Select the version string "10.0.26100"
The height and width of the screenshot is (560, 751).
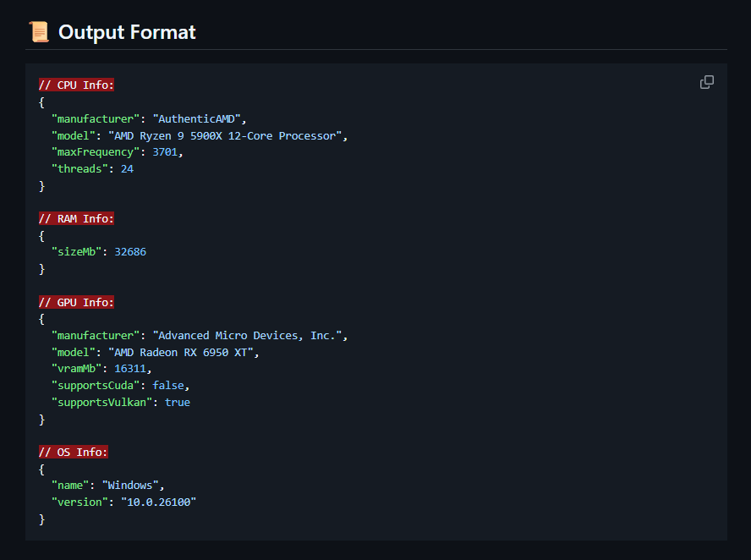(x=158, y=502)
